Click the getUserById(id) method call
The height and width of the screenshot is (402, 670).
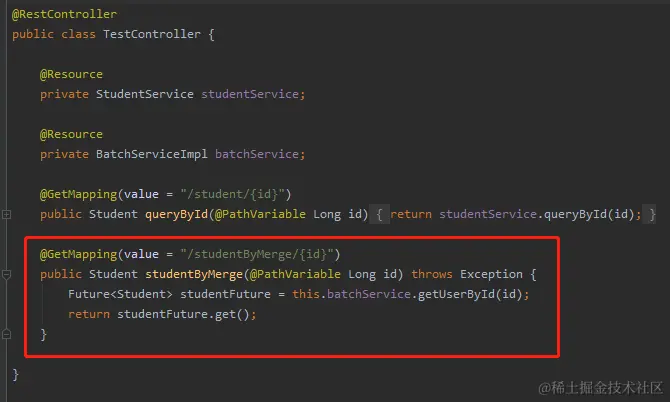[x=470, y=294]
